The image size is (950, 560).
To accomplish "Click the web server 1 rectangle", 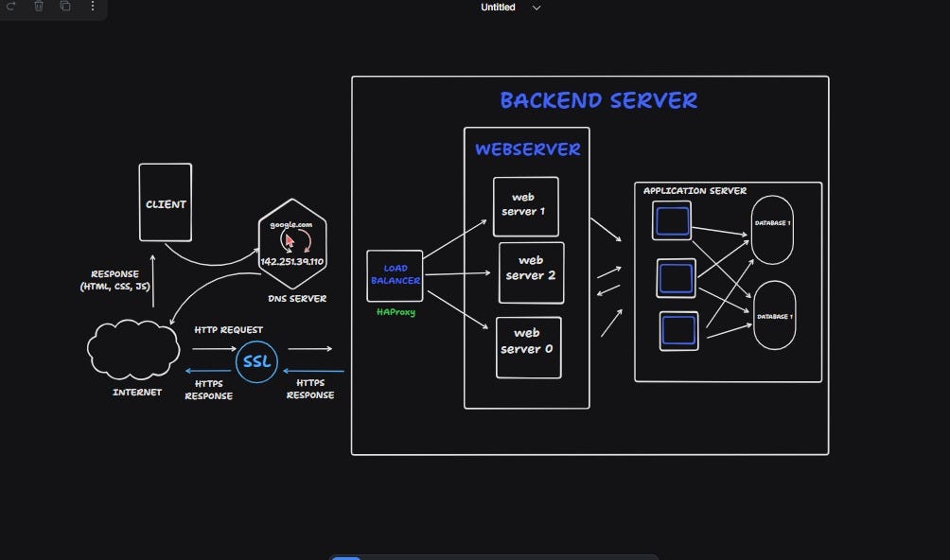I will [x=524, y=205].
